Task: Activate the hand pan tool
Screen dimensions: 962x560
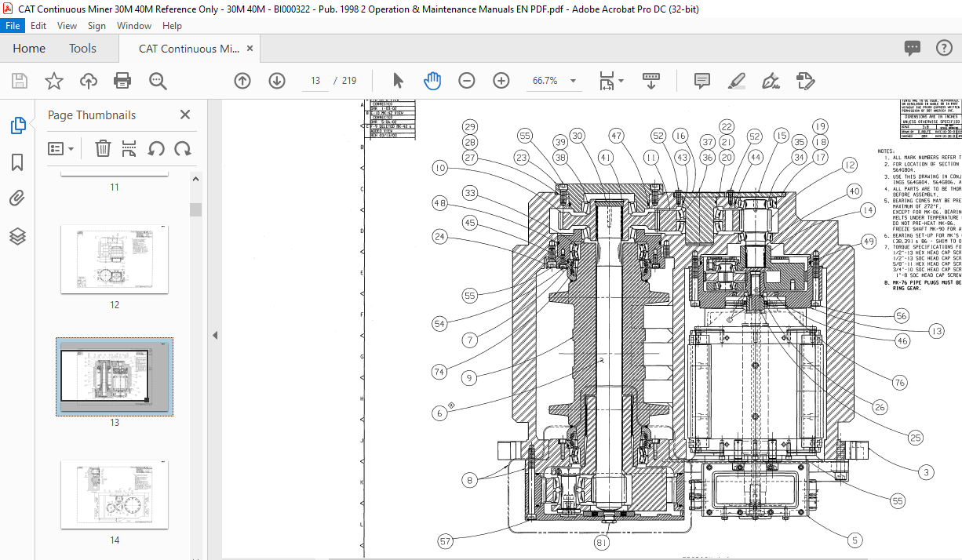Action: tap(432, 81)
